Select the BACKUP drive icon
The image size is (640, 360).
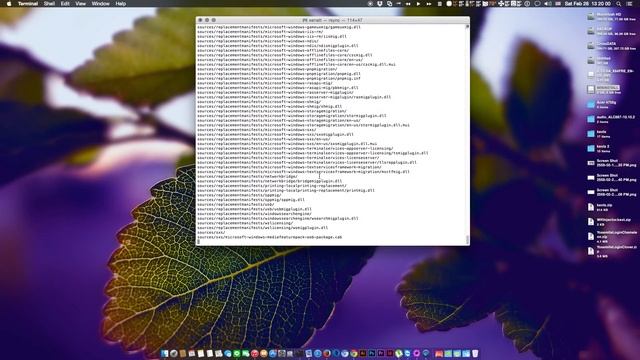[x=591, y=31]
